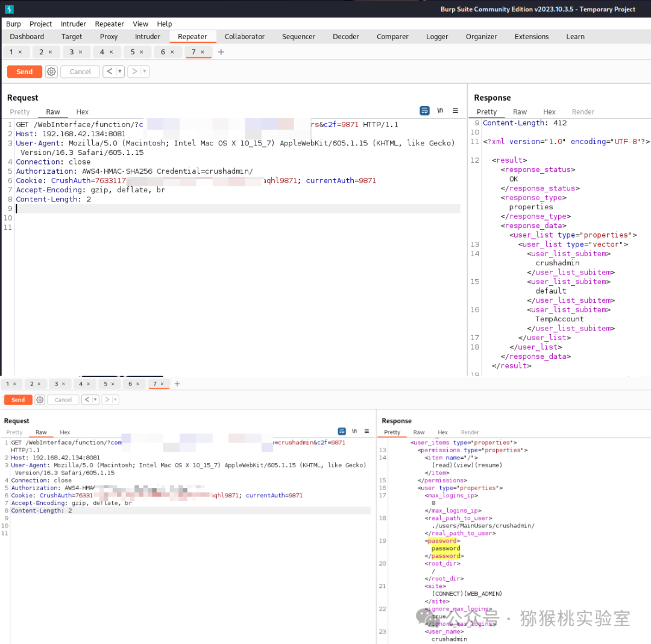Switch to the Collaborator tab
651x644 pixels.
[x=245, y=37]
